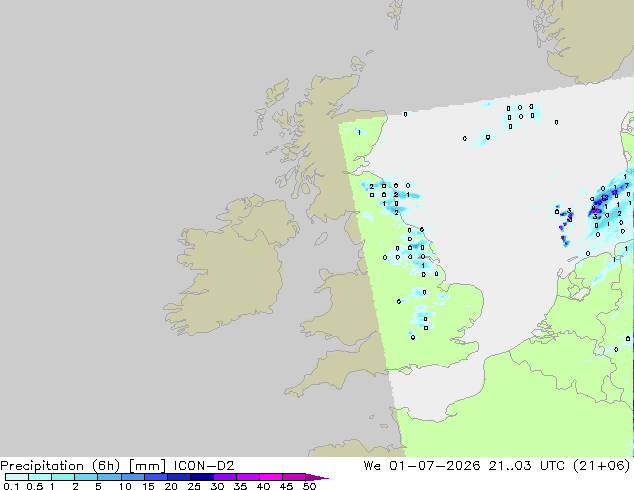The image size is (634, 490).
Task: Select the 2–5 mm legend color box
Action: tap(86, 477)
